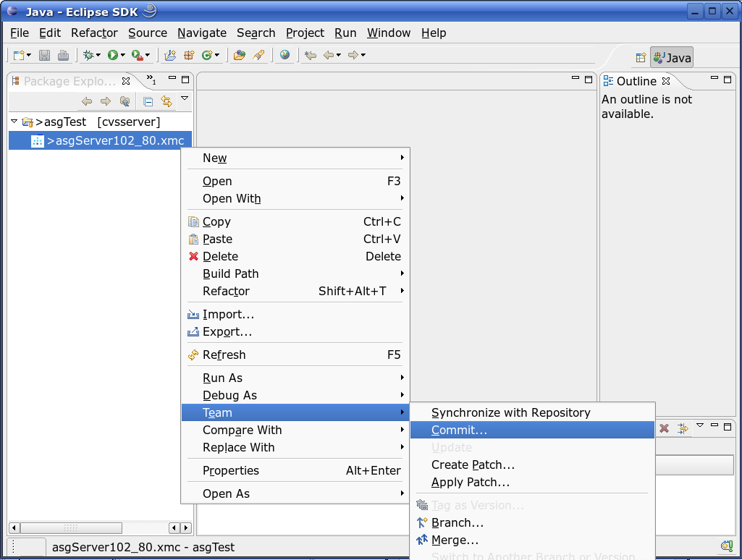Screen dimensions: 742x560
Task: Click the External Tools run icon
Action: (138, 55)
